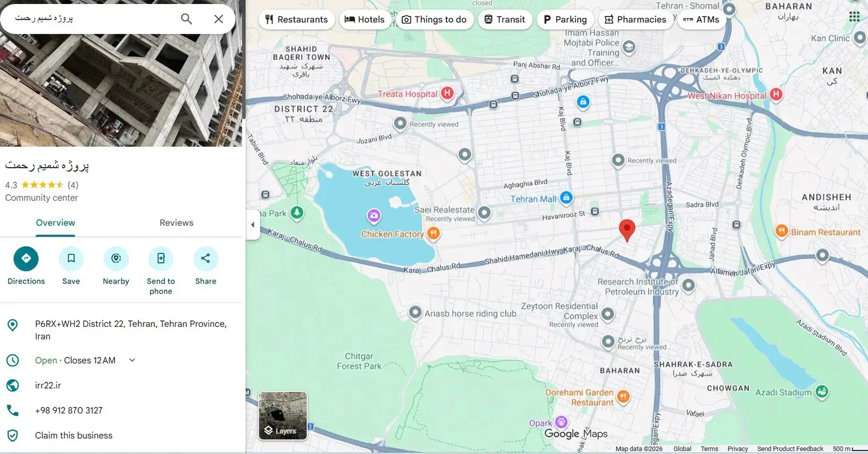Open the Privacy link

(737, 449)
